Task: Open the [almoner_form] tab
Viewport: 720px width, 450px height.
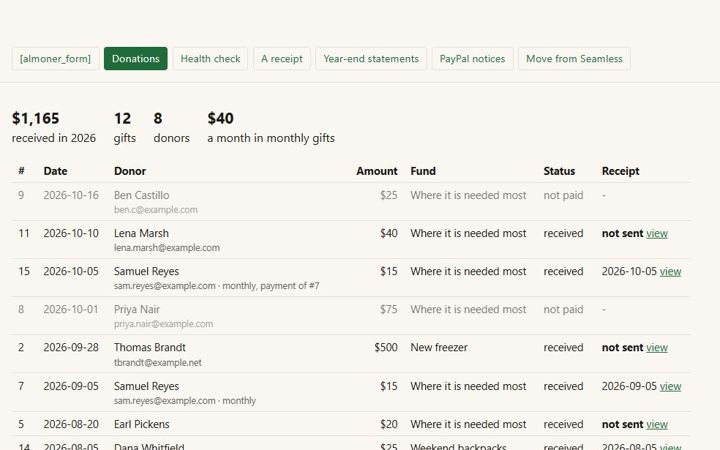Action: tap(55, 59)
